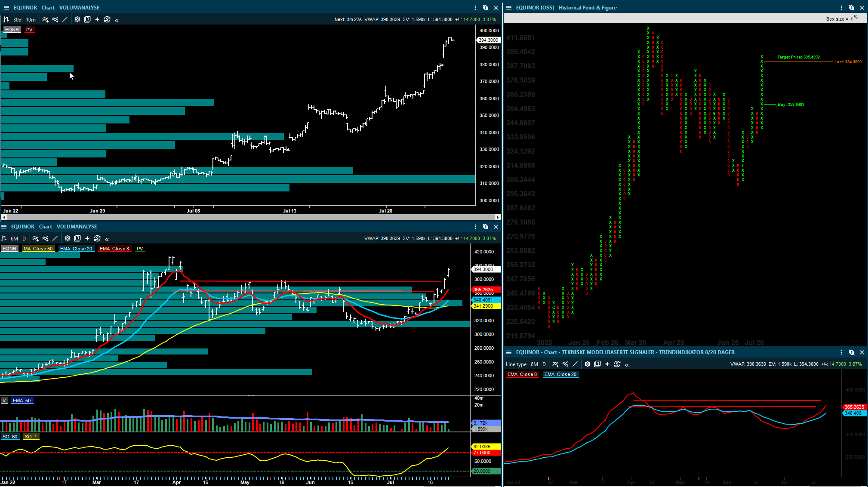Toggle EQNR series label in top chart

pyautogui.click(x=12, y=30)
